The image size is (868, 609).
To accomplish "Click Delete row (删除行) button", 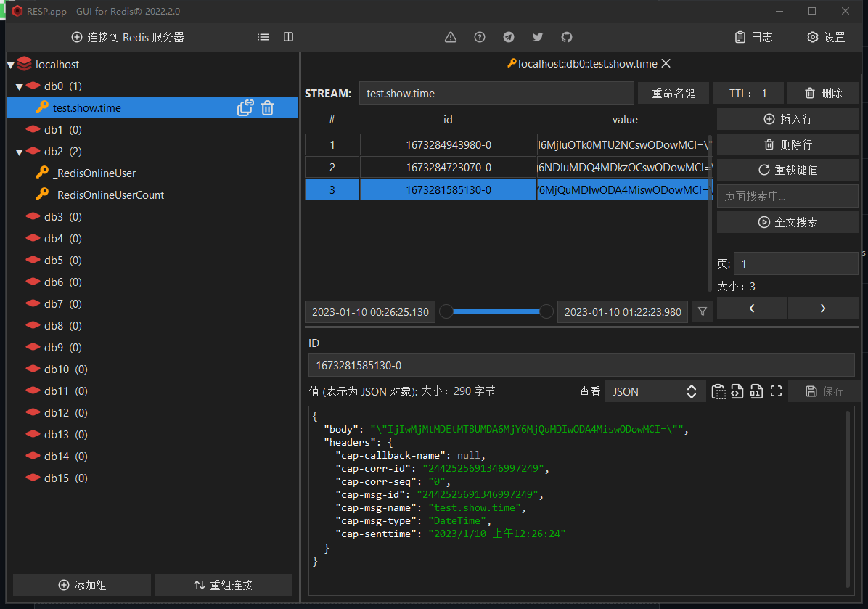I will point(787,144).
